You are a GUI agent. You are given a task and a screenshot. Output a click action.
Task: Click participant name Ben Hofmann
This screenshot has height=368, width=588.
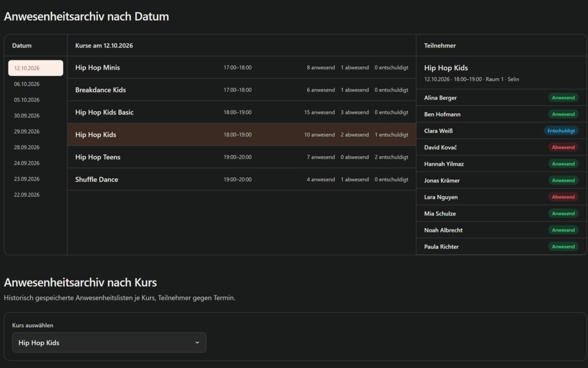442,114
